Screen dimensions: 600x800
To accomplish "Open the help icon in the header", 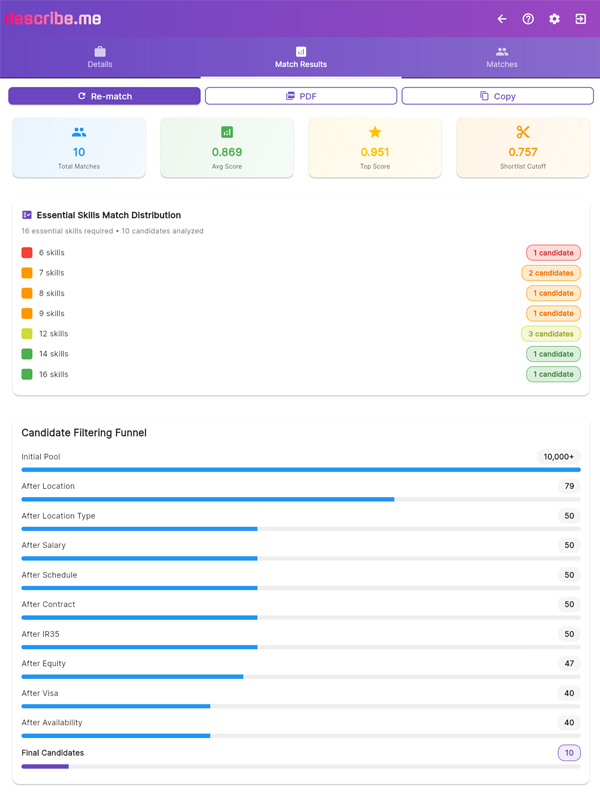I will (x=527, y=18).
